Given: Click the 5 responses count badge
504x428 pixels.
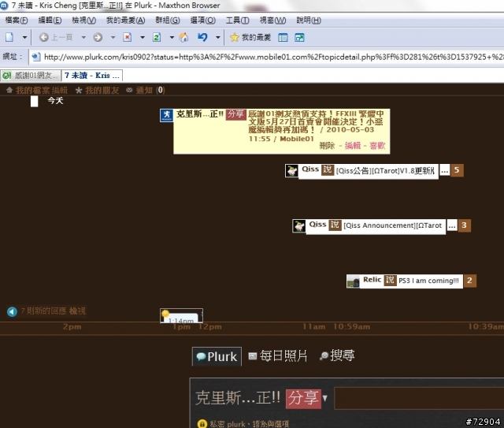Looking at the screenshot, I should pyautogui.click(x=457, y=170).
